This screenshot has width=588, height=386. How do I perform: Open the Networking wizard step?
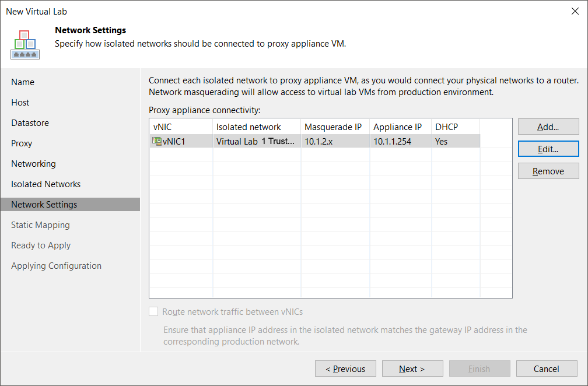pyautogui.click(x=33, y=163)
